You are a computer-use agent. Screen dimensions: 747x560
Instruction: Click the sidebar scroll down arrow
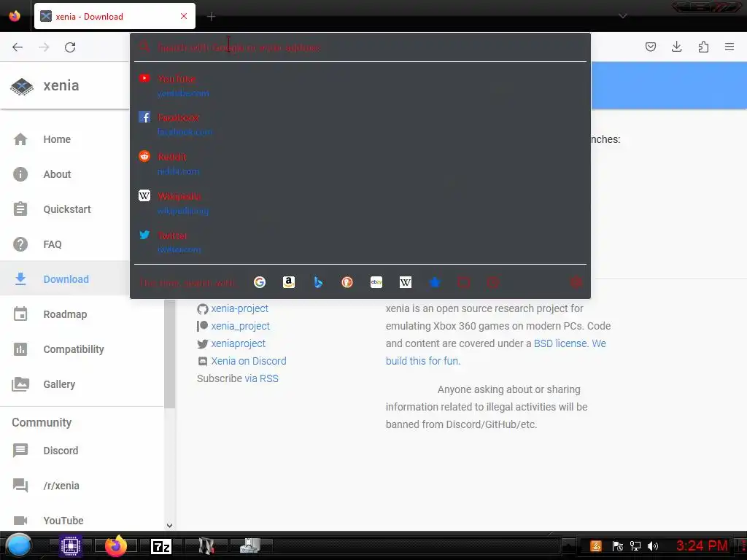(x=169, y=525)
